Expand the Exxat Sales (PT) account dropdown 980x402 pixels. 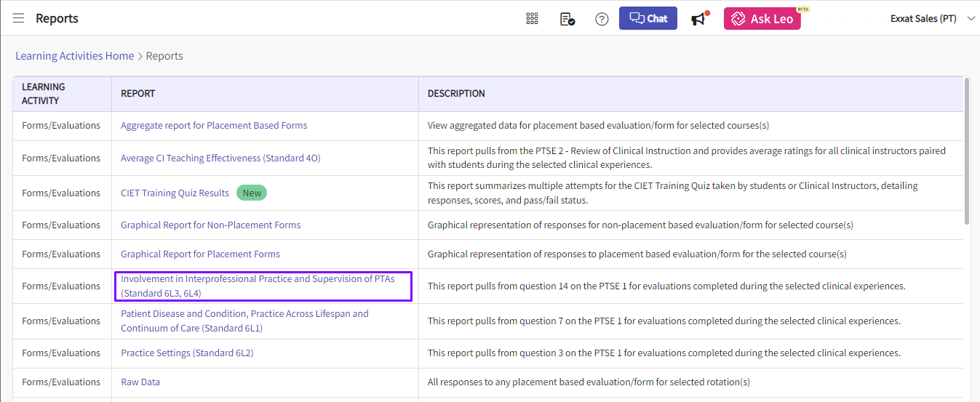tap(932, 19)
